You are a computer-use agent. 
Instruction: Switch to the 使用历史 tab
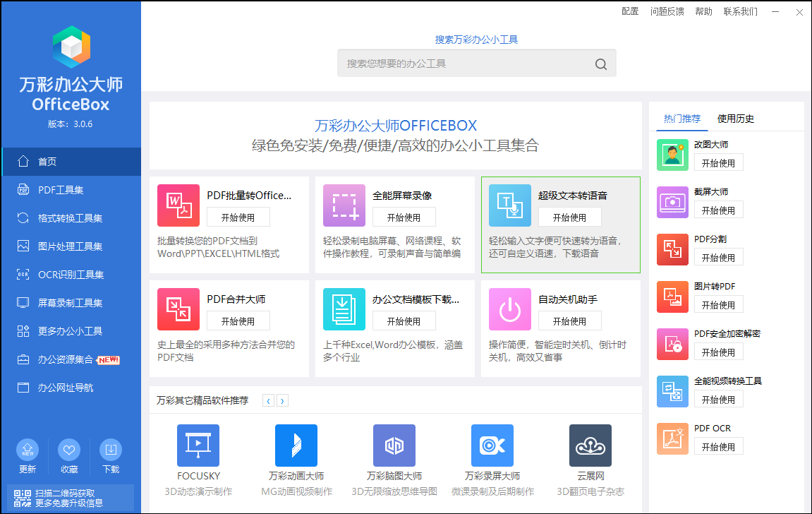(x=735, y=119)
